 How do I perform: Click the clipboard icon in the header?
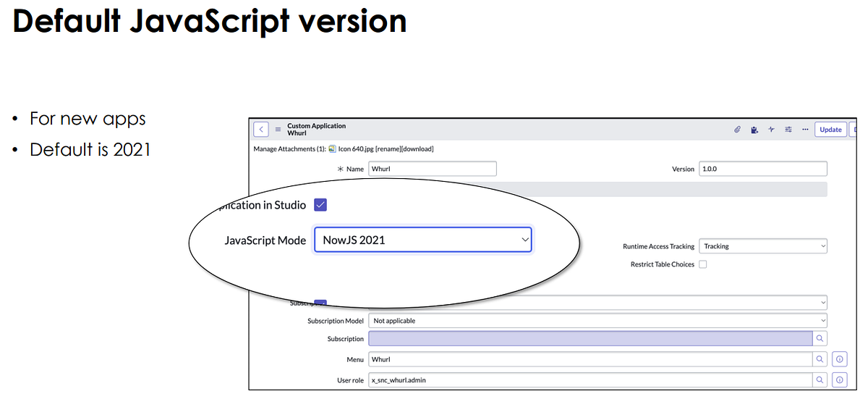coord(754,130)
